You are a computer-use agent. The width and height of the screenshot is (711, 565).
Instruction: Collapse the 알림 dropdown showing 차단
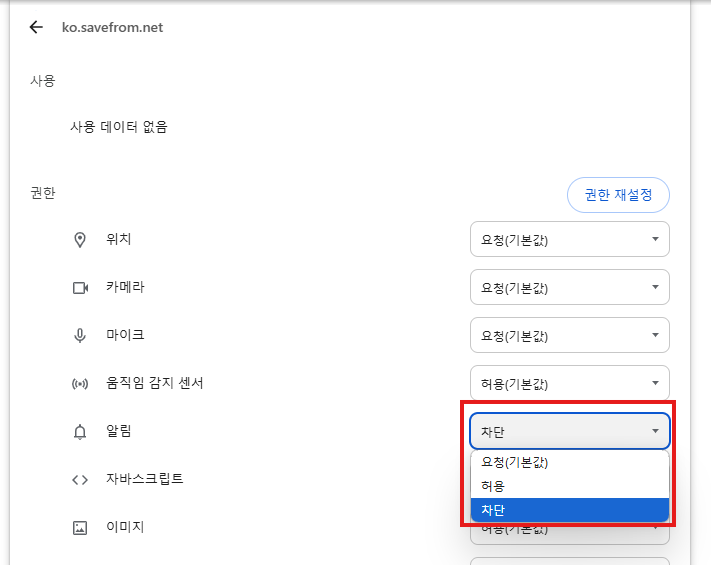(x=569, y=432)
